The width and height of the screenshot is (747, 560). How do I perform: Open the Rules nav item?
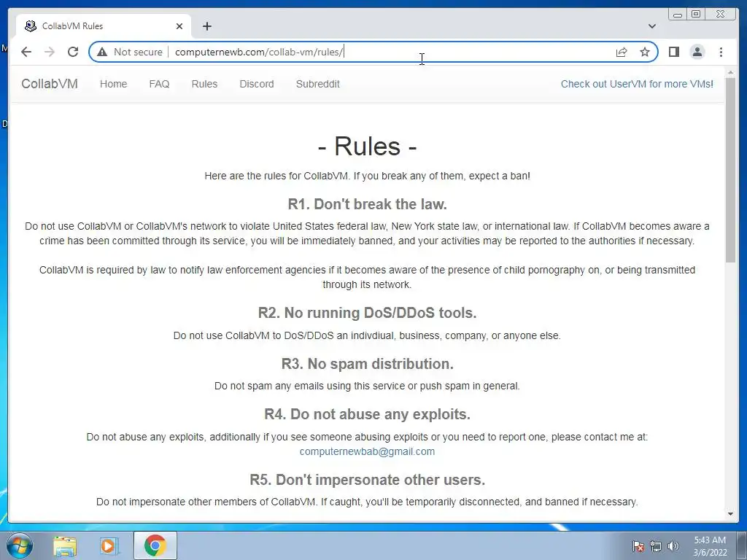click(204, 84)
